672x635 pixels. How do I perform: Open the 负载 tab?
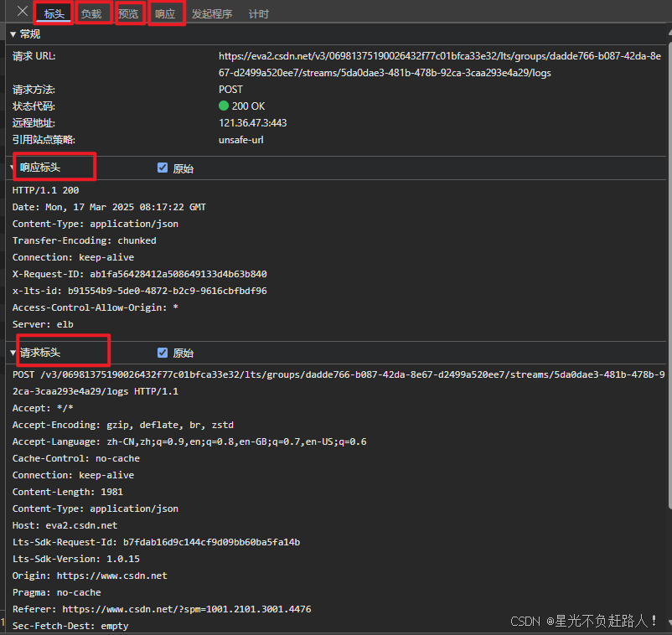coord(91,13)
